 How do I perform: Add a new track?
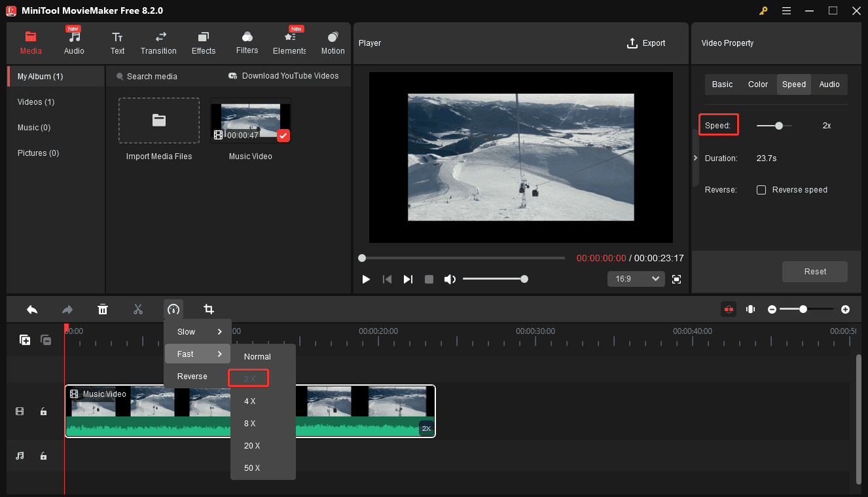(25, 340)
